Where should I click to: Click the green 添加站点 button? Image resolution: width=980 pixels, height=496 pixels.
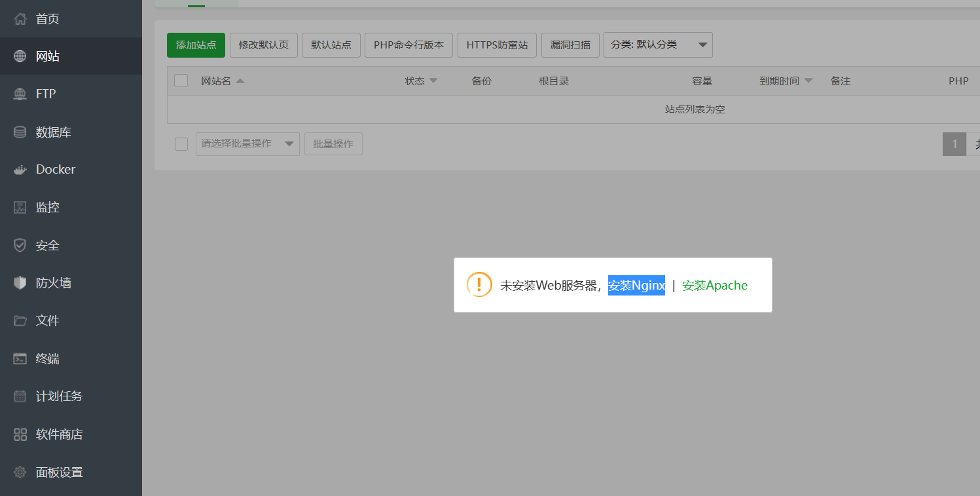point(196,45)
